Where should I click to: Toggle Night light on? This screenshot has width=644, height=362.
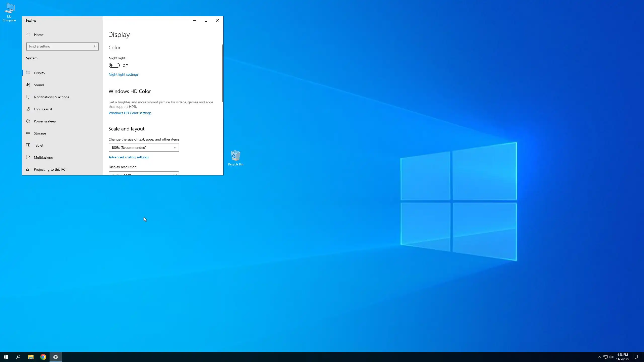click(114, 66)
